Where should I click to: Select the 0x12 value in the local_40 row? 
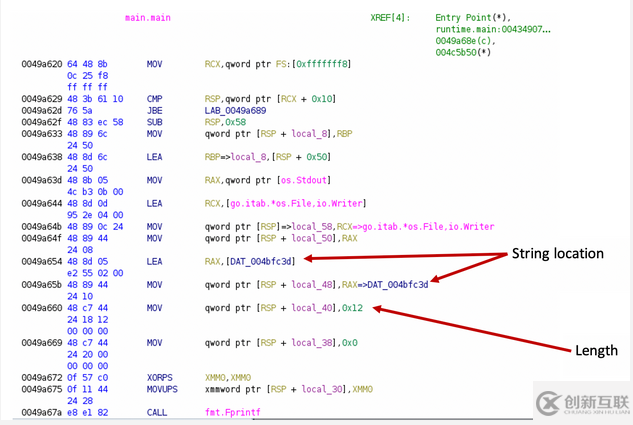[x=352, y=308]
